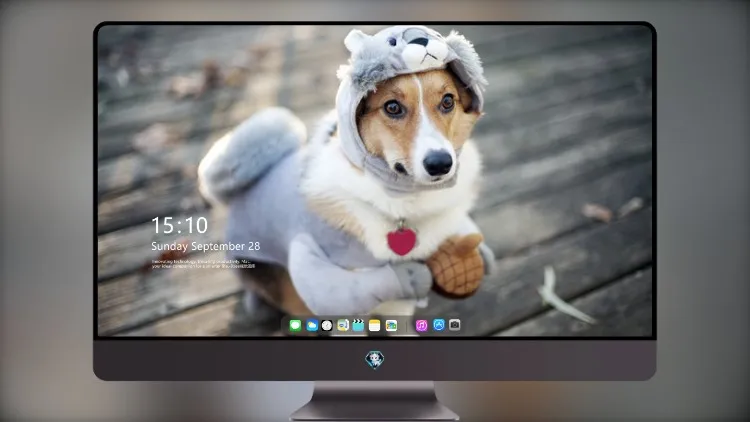The height and width of the screenshot is (422, 750).
Task: Click the small quote text under date
Action: 203,264
